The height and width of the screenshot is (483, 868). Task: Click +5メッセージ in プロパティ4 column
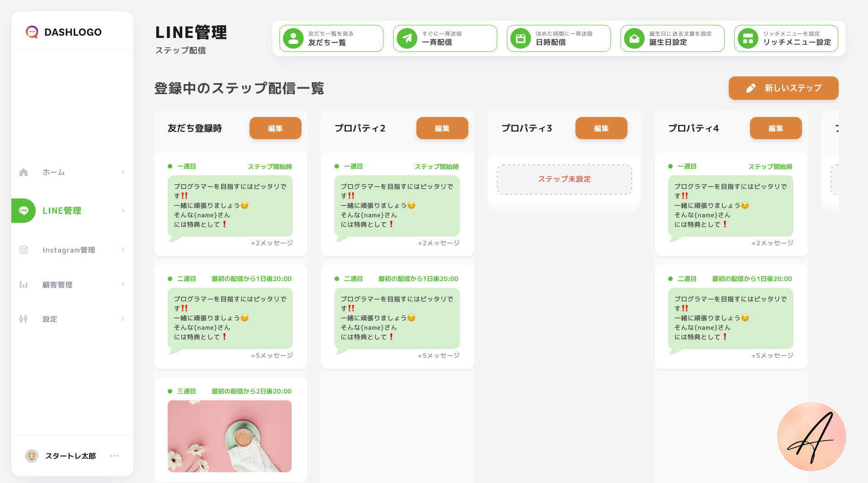[772, 356]
